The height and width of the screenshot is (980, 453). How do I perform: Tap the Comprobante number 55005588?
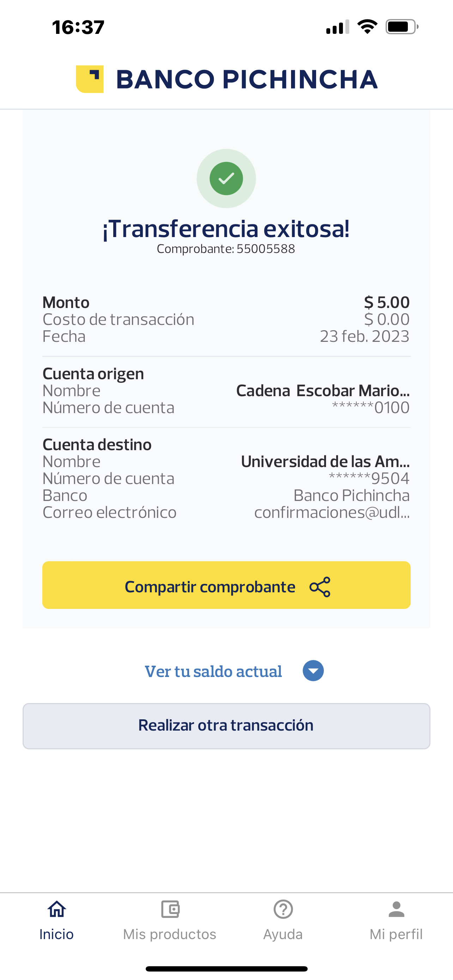coord(266,249)
